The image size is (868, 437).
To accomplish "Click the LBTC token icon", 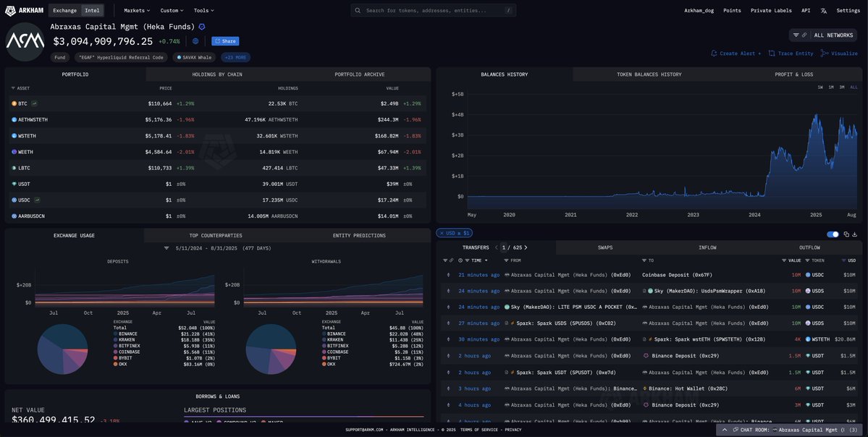I will point(14,168).
